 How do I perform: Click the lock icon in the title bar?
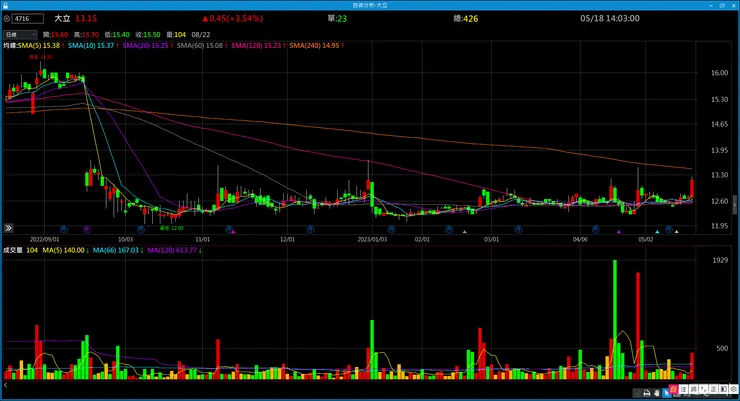tap(6, 5)
